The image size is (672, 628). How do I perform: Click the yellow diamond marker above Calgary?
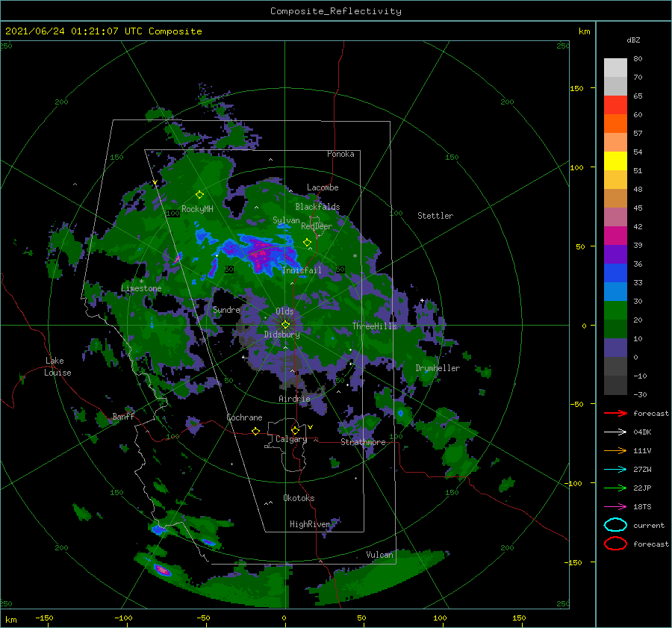coord(295,430)
